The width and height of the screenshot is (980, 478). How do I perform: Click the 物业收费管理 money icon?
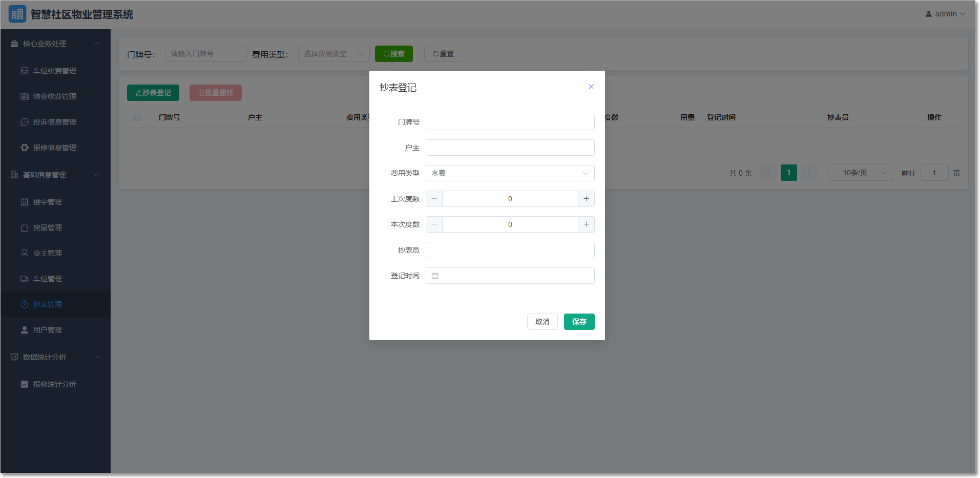[25, 96]
